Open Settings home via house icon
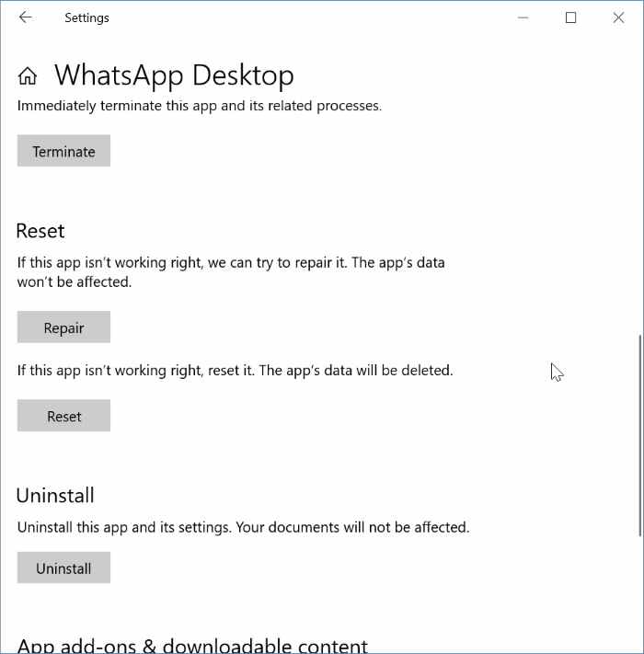Viewport: 644px width, 654px height. [28, 76]
